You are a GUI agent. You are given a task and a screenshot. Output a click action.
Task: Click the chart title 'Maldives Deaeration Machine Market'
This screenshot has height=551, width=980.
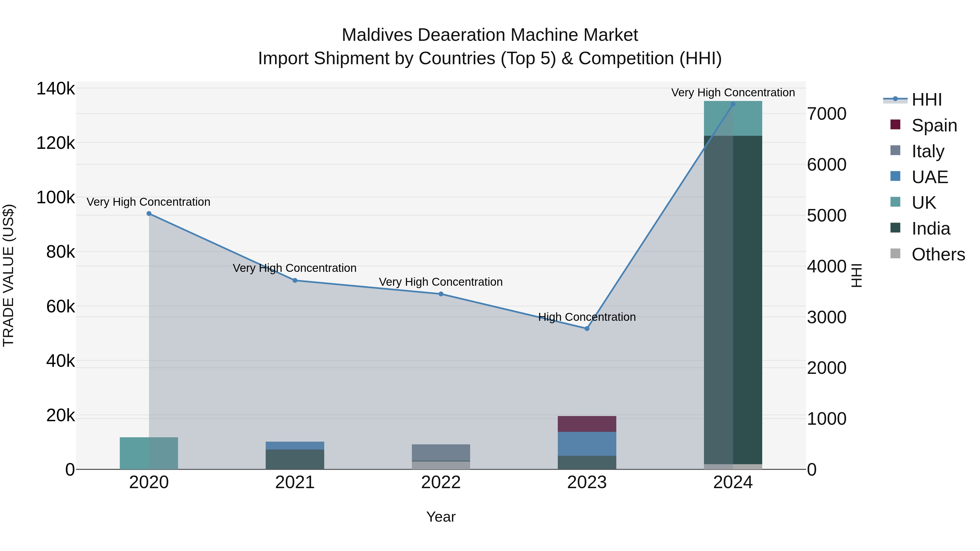[x=490, y=35]
